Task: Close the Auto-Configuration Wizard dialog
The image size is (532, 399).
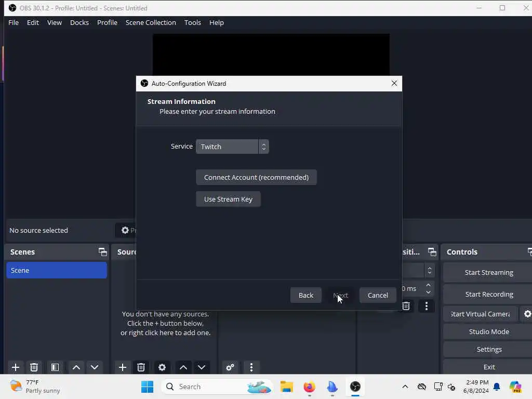Action: [x=394, y=83]
